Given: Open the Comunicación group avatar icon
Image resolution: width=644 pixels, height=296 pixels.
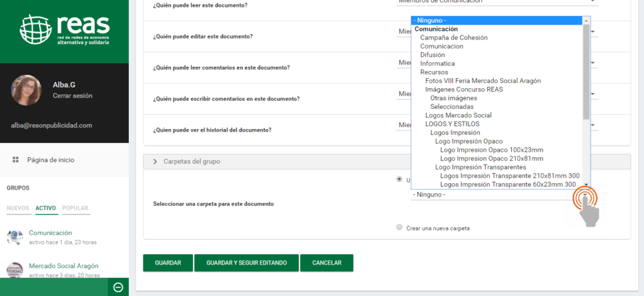Looking at the screenshot, I should (15, 237).
